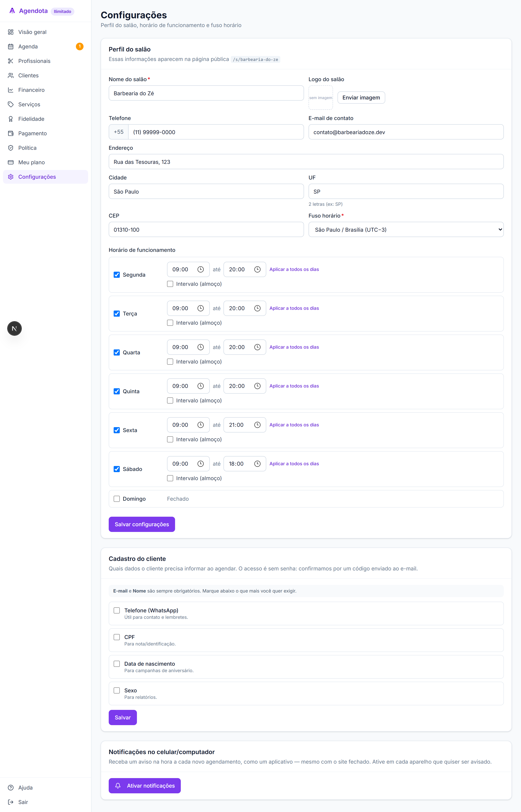Click the Ilimitado plan badge

pyautogui.click(x=63, y=11)
